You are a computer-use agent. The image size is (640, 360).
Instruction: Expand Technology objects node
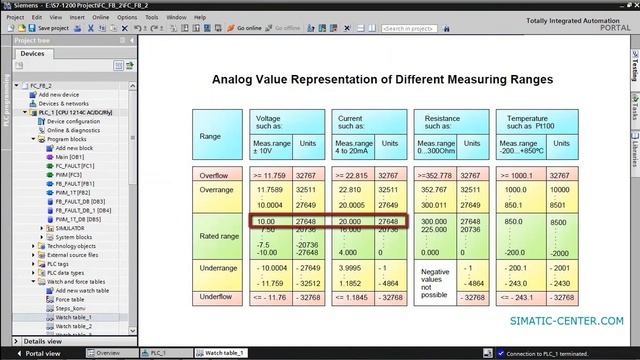[33, 246]
